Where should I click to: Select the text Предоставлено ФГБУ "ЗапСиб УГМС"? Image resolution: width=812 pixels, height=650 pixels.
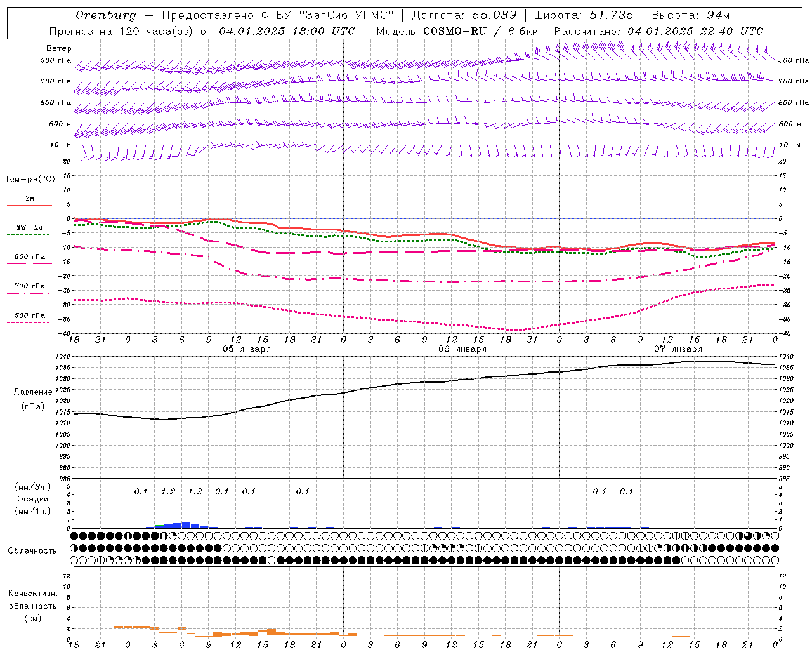[x=278, y=15]
